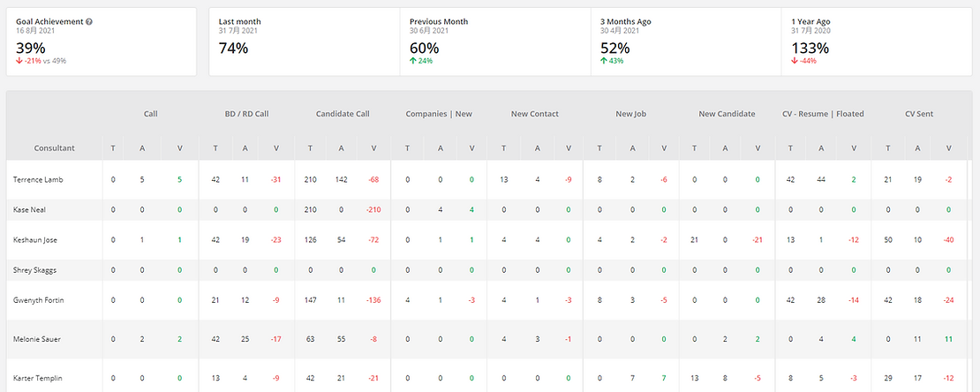Select the 1 Year Ago 133% value

click(x=810, y=48)
